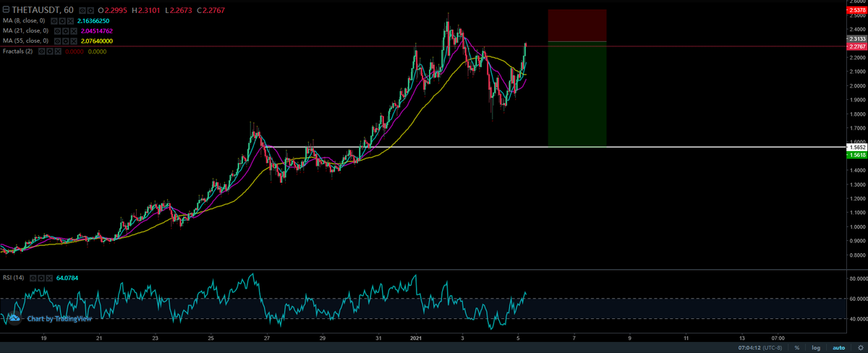Select the red stop-loss zone of short position
The height and width of the screenshot is (353, 868).
coord(576,25)
